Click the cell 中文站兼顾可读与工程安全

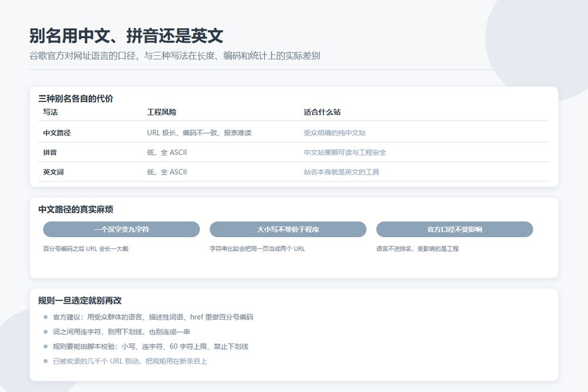pos(345,152)
